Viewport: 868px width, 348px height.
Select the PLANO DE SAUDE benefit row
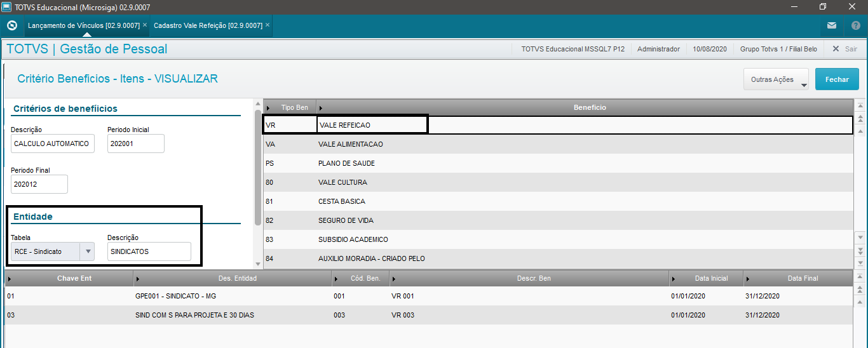coord(558,163)
